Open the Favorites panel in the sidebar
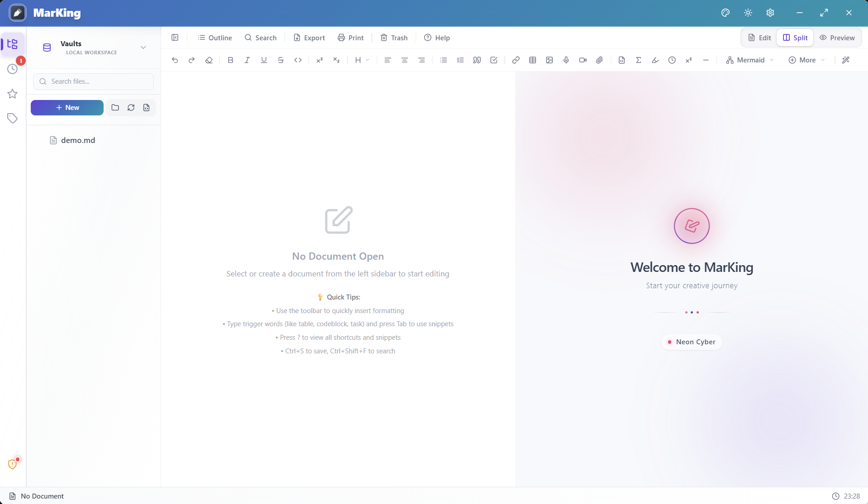The width and height of the screenshot is (868, 504). (x=12, y=94)
